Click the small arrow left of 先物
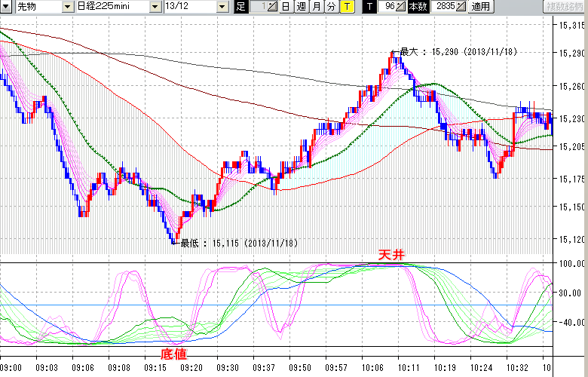588x377 pixels. (x=7, y=7)
